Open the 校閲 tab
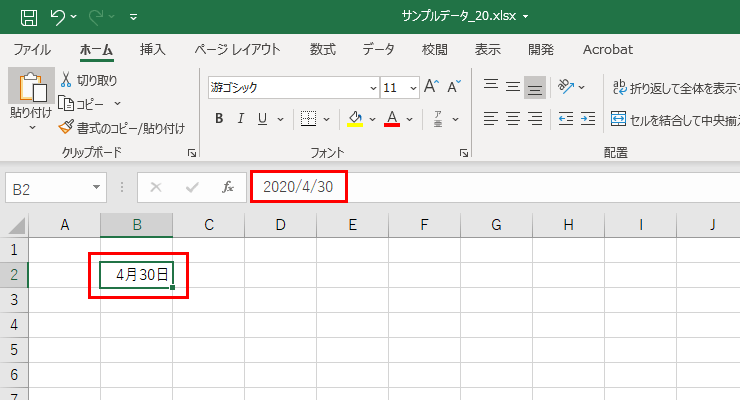This screenshot has height=400, width=740. click(x=435, y=49)
